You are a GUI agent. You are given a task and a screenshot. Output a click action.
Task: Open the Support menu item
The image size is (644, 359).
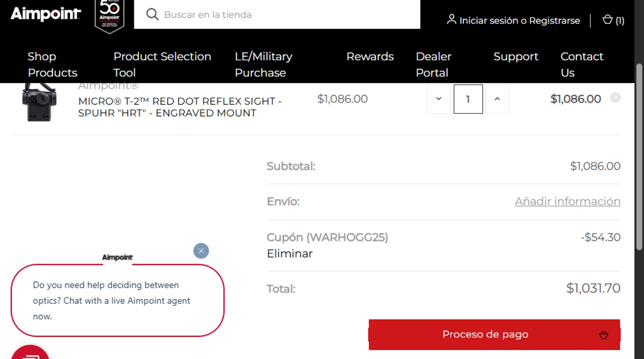(516, 56)
